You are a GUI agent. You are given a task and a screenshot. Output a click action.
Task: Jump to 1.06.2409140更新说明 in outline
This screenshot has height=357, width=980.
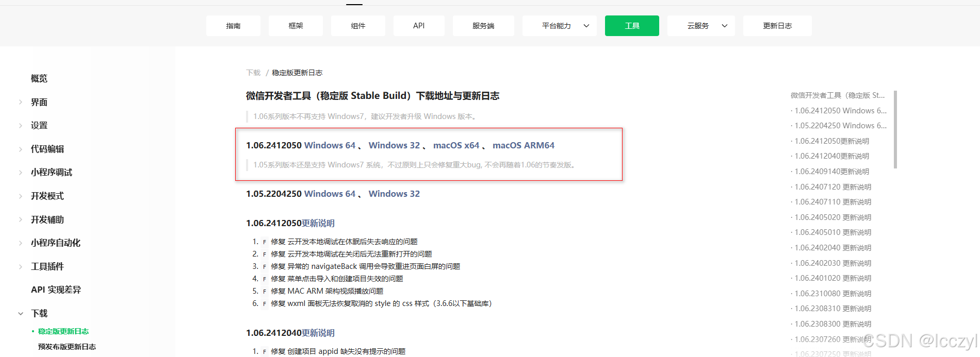pyautogui.click(x=832, y=172)
